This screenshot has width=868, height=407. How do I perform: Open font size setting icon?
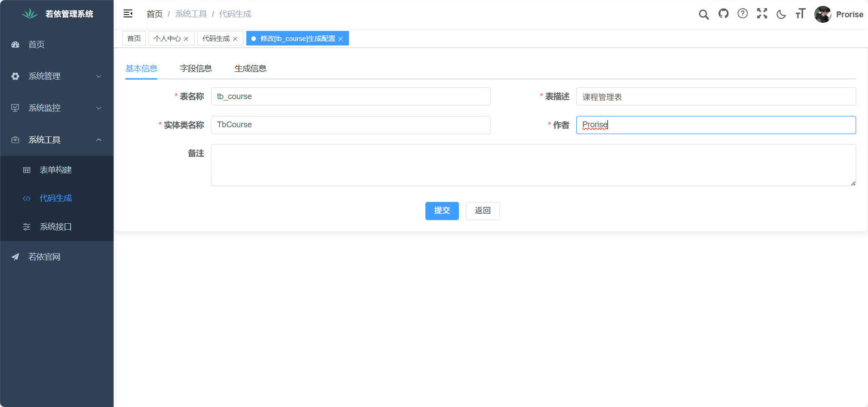click(800, 14)
